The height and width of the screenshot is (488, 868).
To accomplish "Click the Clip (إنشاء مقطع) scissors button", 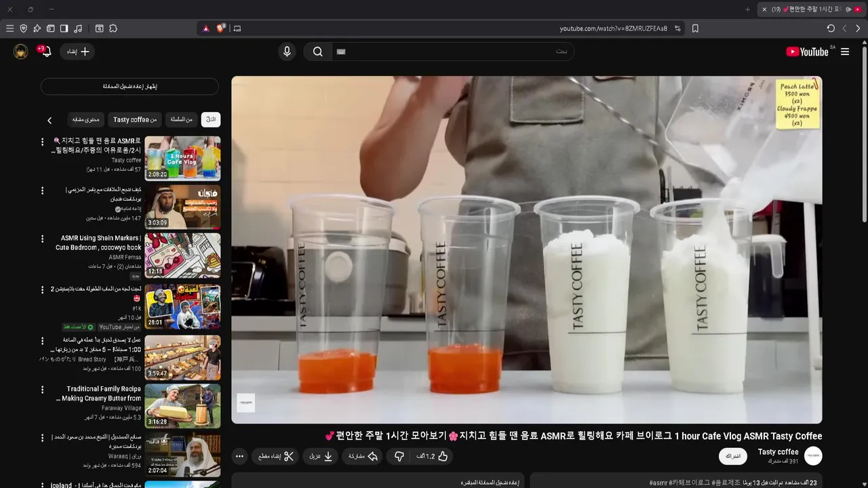I will point(276,456).
